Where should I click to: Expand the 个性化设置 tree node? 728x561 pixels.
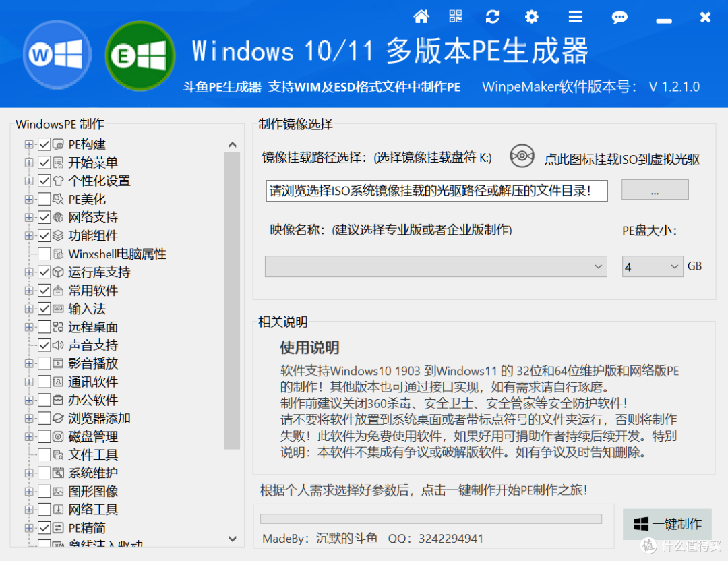29,181
